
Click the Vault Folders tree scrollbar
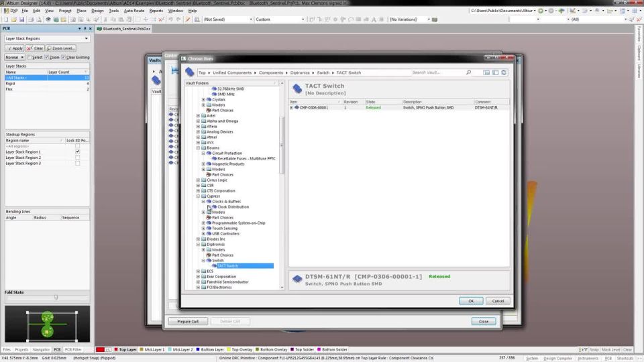(x=282, y=145)
